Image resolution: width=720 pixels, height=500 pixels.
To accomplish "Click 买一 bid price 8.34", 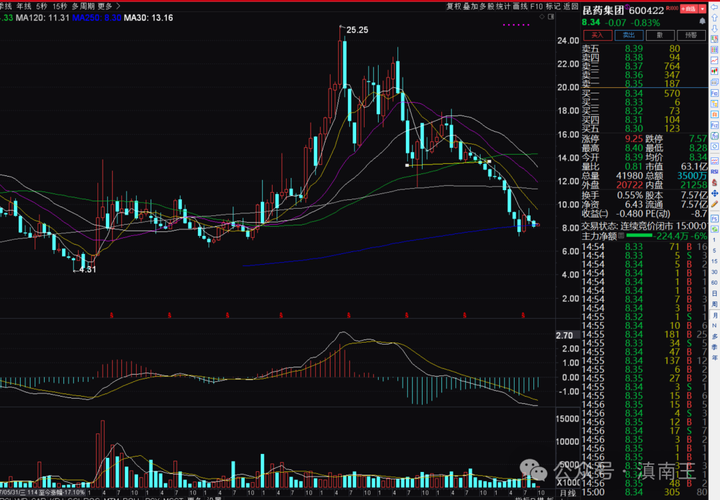I will point(634,93).
